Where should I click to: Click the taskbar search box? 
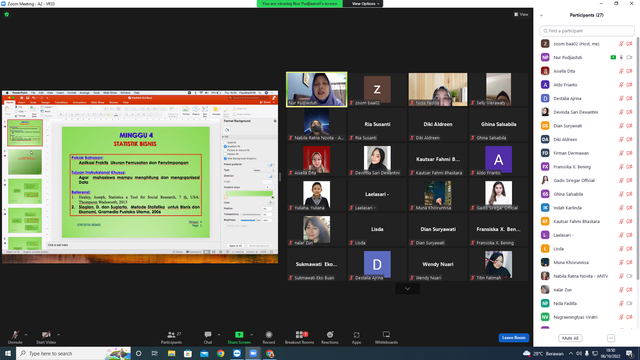[x=73, y=353]
